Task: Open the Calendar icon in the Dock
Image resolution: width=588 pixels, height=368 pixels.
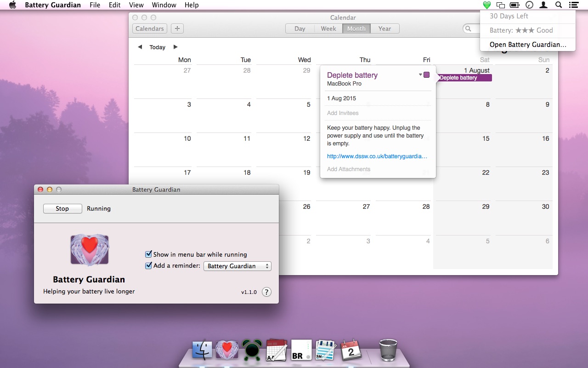Action: pos(351,351)
